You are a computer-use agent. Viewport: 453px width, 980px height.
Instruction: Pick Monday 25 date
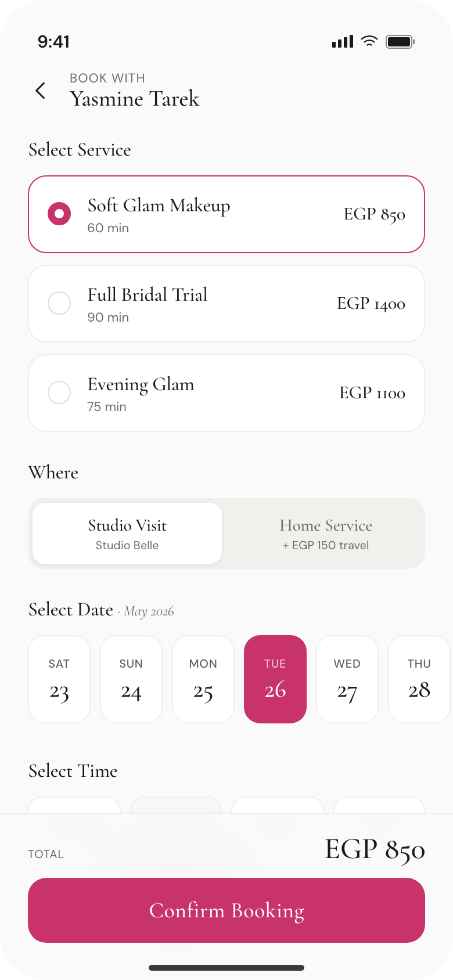point(203,679)
